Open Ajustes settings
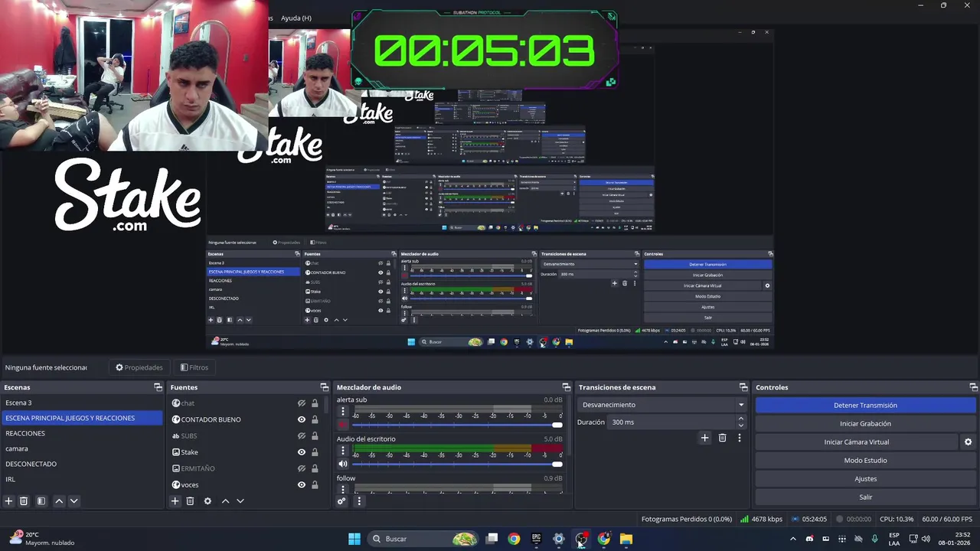This screenshot has height=551, width=980. [865, 479]
